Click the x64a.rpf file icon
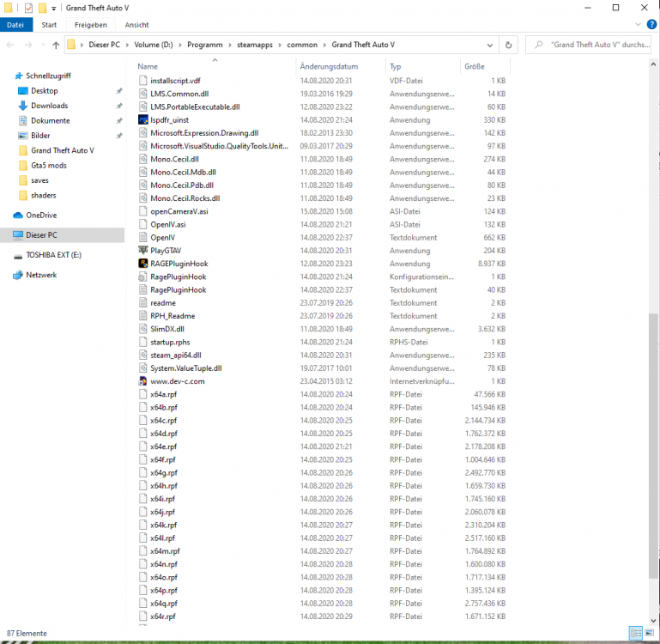The image size is (660, 644). [x=143, y=394]
